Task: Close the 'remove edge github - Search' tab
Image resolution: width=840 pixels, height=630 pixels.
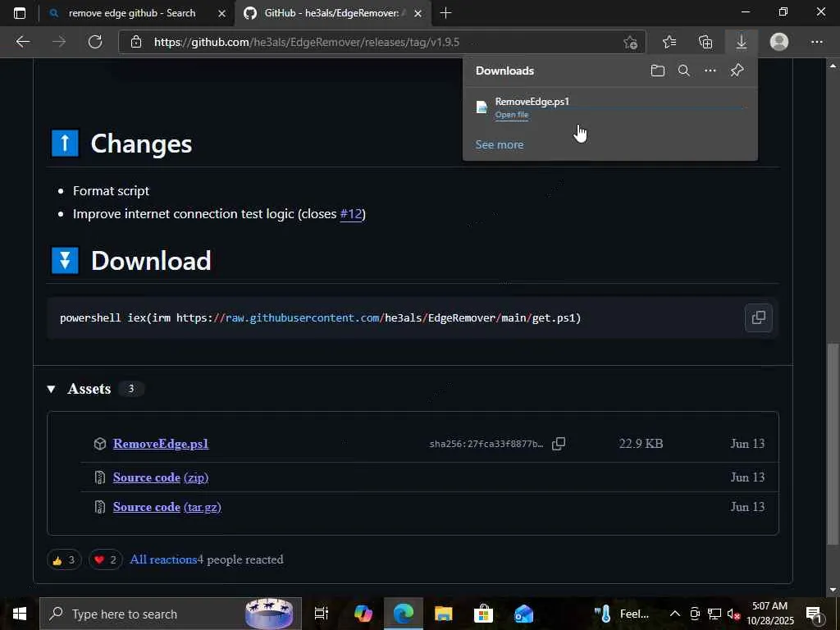Action: click(221, 13)
